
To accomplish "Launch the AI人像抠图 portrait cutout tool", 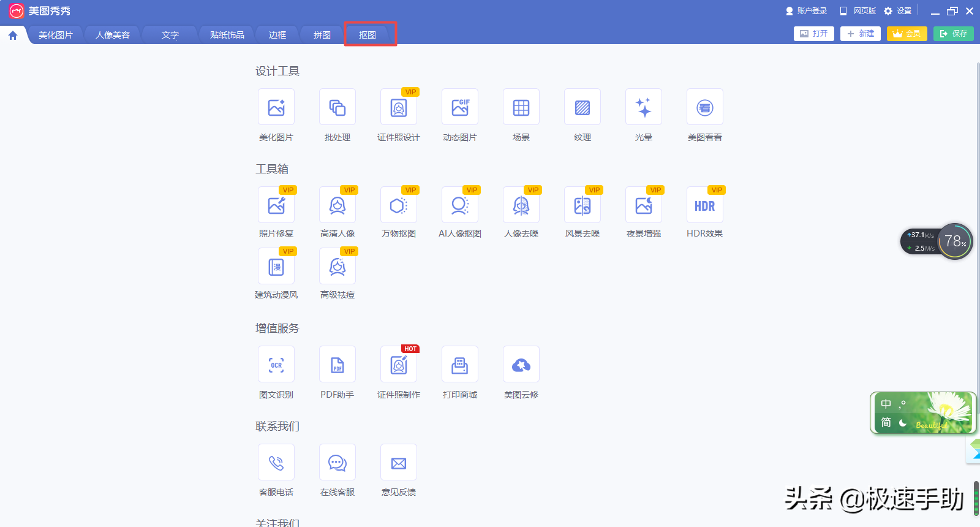I will [459, 206].
